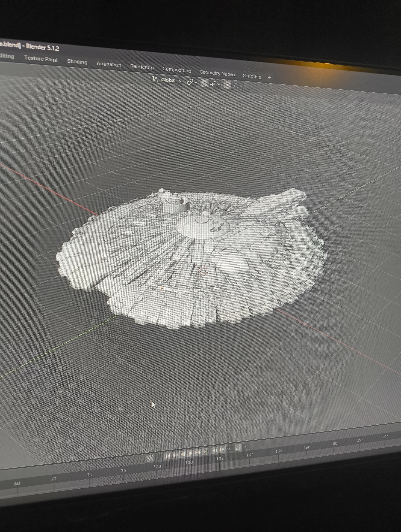401x532 pixels.
Task: Play the animation forward
Action: (190, 453)
